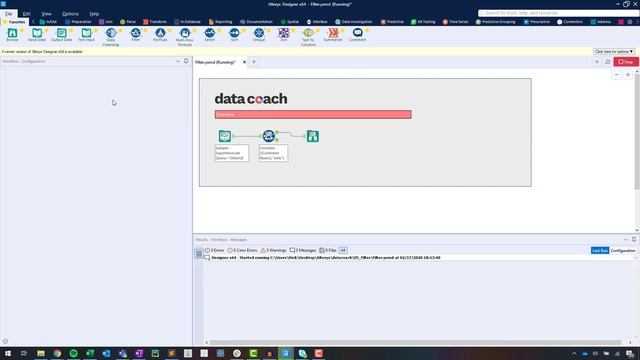This screenshot has height=360, width=640.
Task: Select the Summarize tool
Action: pos(333,35)
